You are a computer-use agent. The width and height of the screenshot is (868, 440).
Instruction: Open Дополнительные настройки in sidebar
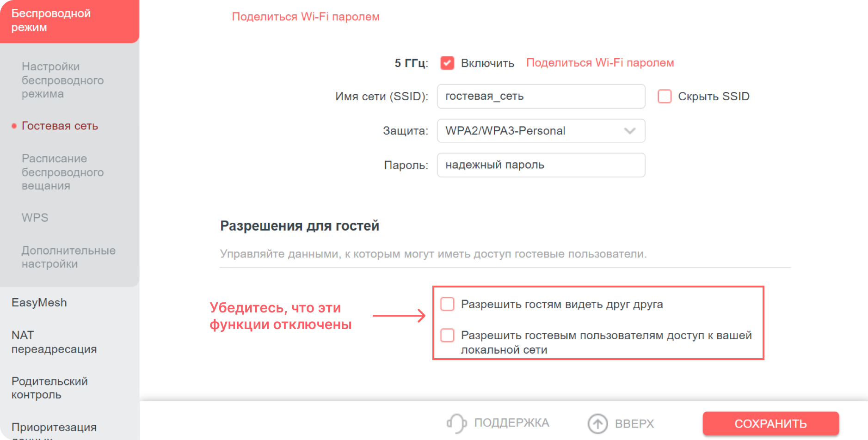click(68, 257)
